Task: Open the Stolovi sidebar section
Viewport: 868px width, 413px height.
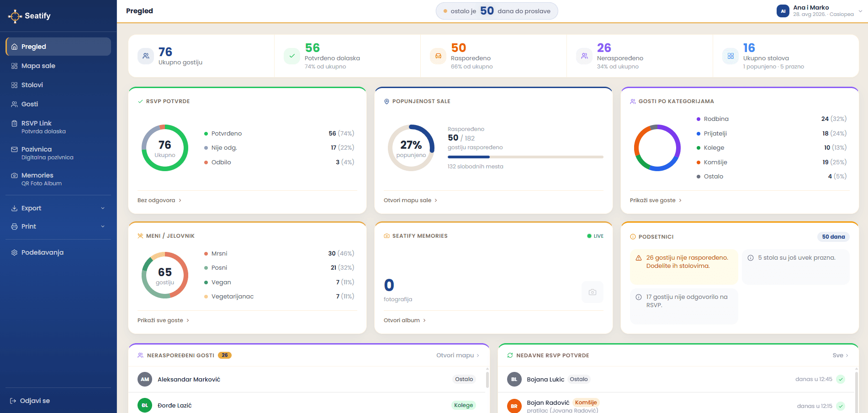Action: pyautogui.click(x=58, y=85)
